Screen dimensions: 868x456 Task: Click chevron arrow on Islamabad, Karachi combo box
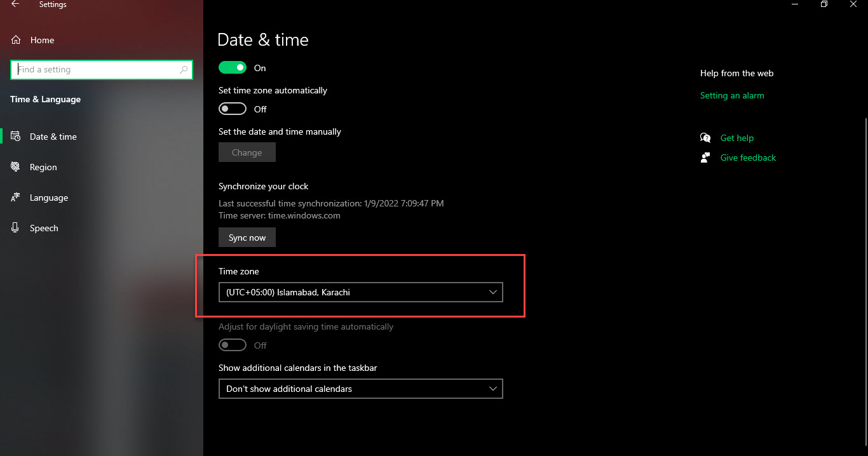(493, 292)
